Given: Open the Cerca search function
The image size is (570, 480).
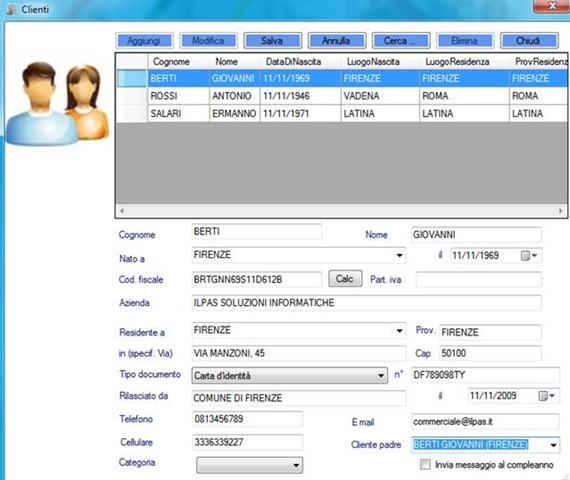Looking at the screenshot, I should 401,41.
